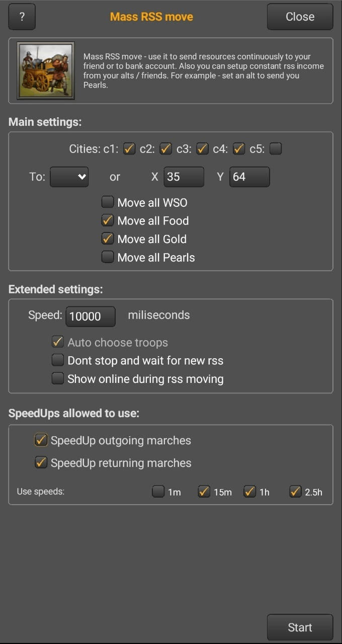
Task: Click the X coordinate field
Action: [184, 177]
